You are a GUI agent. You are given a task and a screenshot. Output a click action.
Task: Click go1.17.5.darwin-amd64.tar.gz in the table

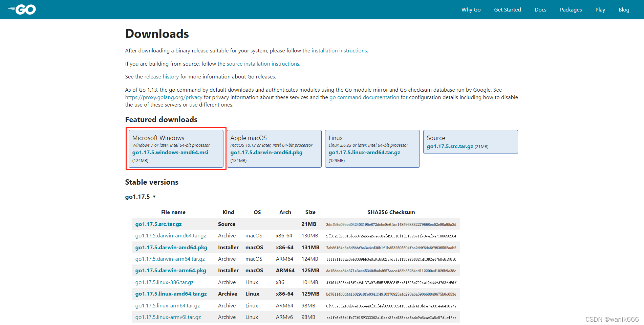click(171, 236)
